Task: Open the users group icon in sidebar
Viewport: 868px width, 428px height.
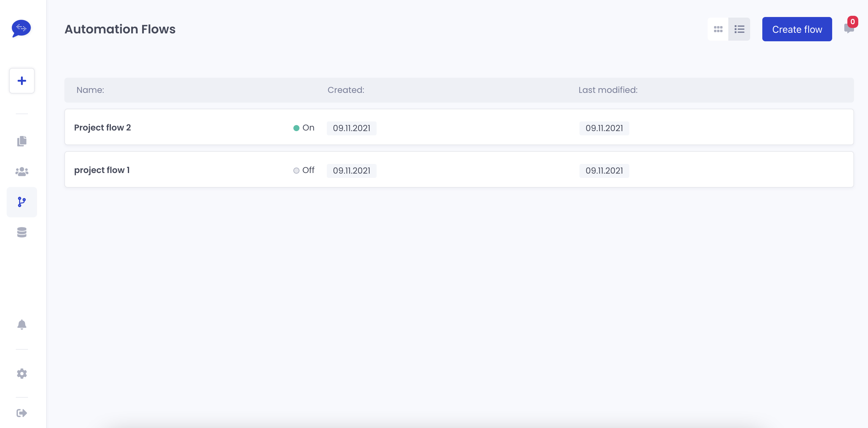Action: point(22,172)
